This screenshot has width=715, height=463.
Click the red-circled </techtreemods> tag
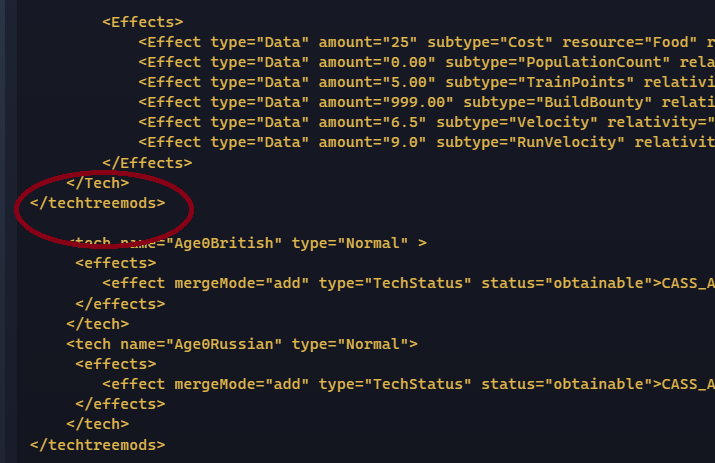click(97, 203)
